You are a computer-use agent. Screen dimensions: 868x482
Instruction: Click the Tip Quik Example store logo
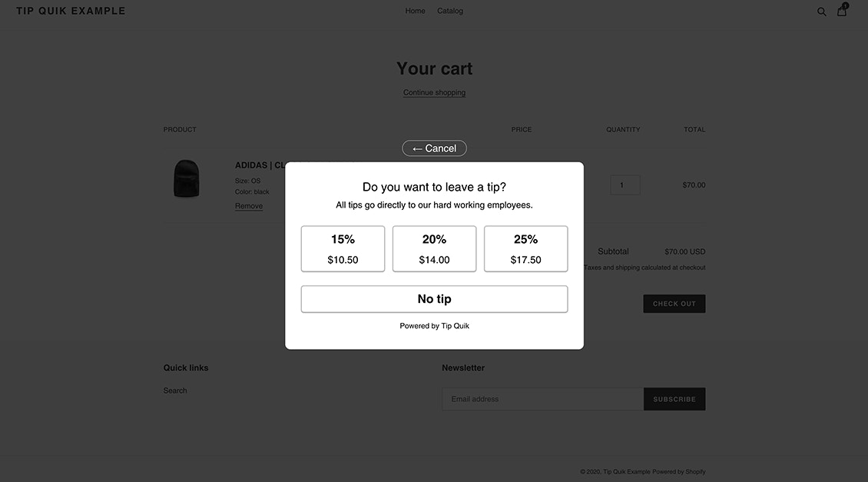[x=71, y=11]
